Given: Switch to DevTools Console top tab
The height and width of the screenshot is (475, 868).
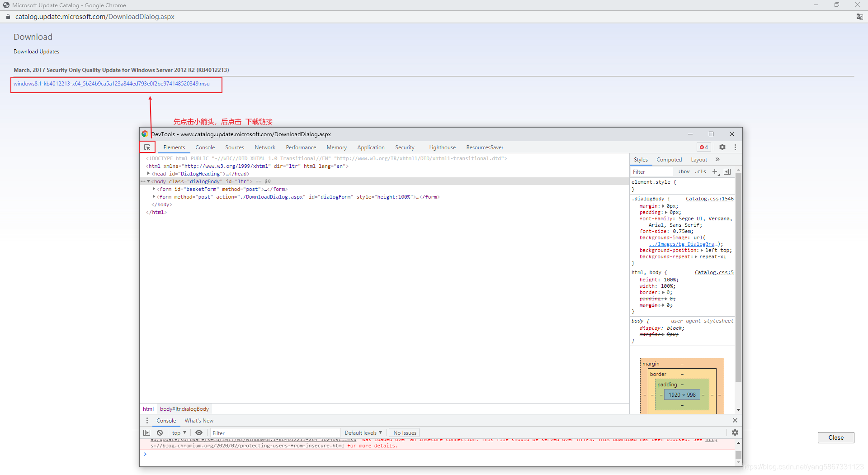Looking at the screenshot, I should (x=205, y=147).
